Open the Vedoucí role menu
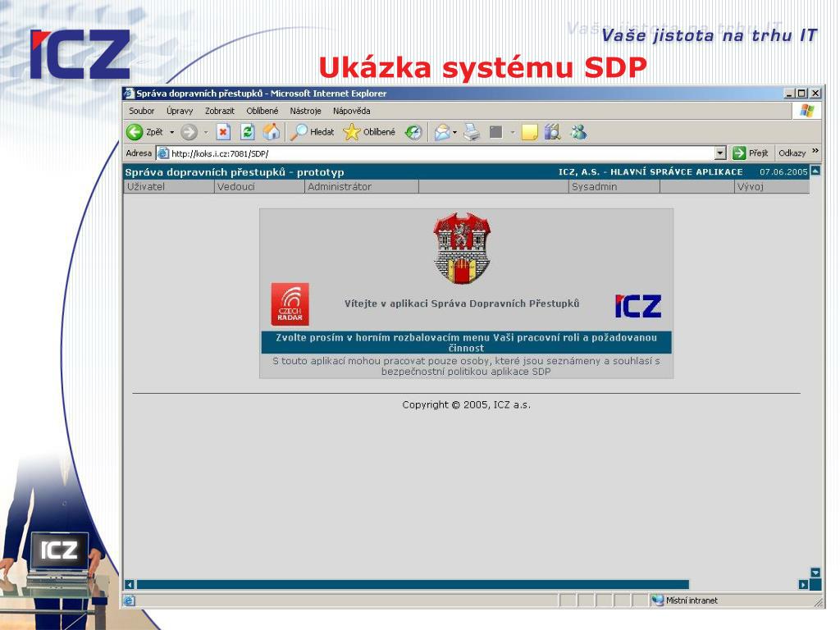This screenshot has width=840, height=630. coord(259,187)
